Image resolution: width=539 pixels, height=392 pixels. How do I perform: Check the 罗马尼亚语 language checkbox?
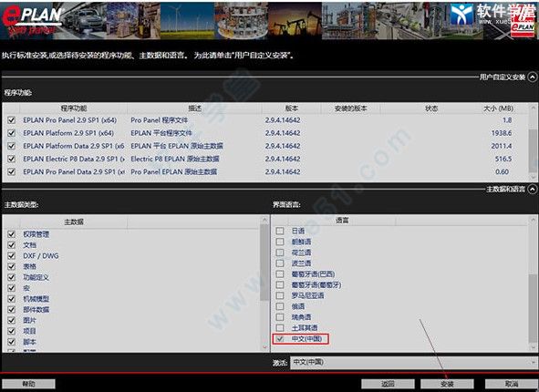pyautogui.click(x=280, y=295)
